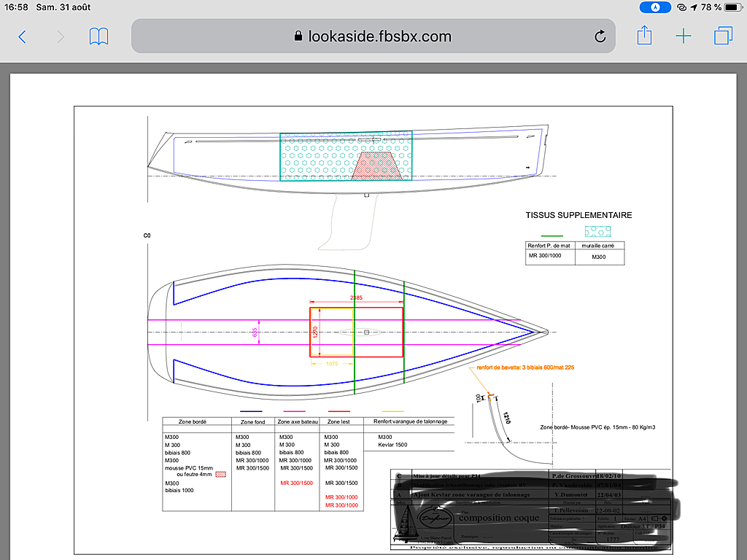Click the 'Kevlar 1500' entry
Image resolution: width=747 pixels, height=560 pixels.
click(392, 445)
